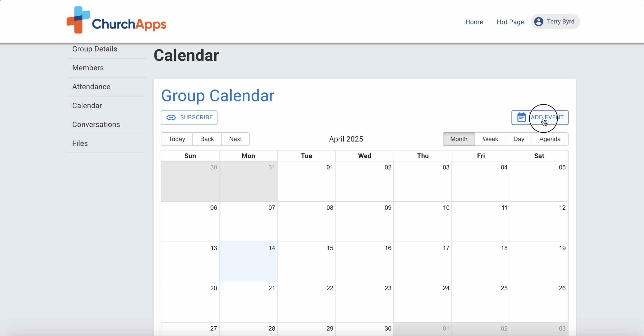This screenshot has height=336, width=644.
Task: Click the ChurchApps cross logo
Action: (x=78, y=20)
